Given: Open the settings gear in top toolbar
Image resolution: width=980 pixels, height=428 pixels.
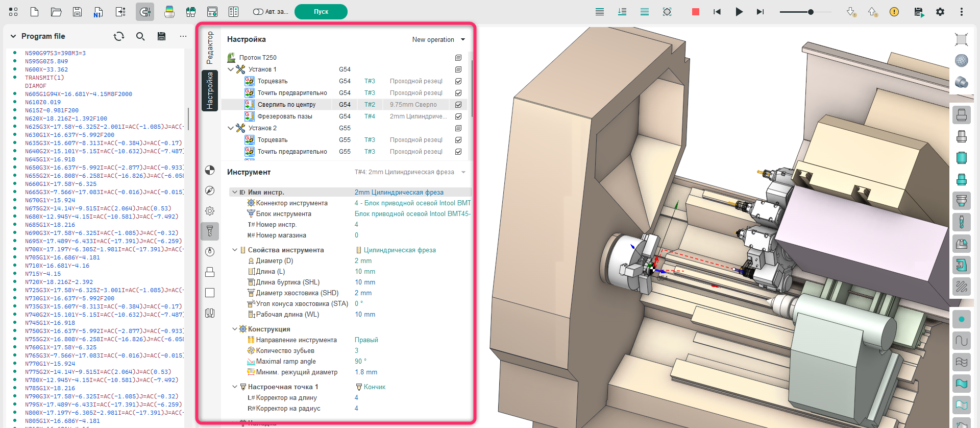Looking at the screenshot, I should tap(940, 12).
